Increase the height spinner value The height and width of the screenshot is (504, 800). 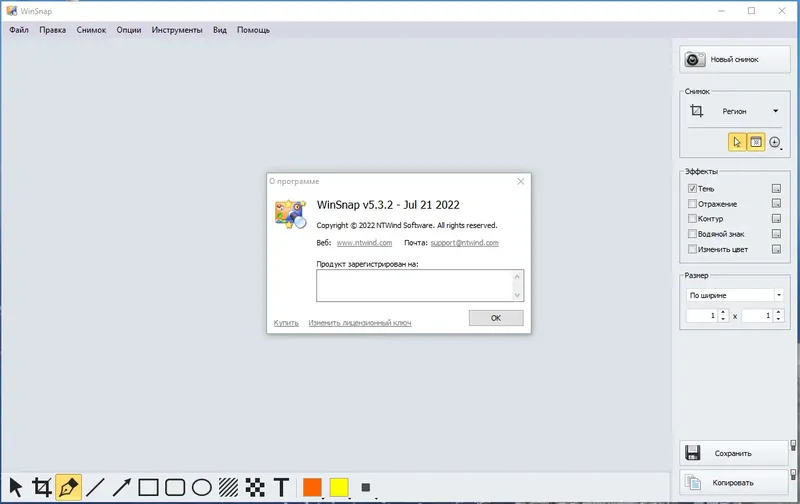778,312
